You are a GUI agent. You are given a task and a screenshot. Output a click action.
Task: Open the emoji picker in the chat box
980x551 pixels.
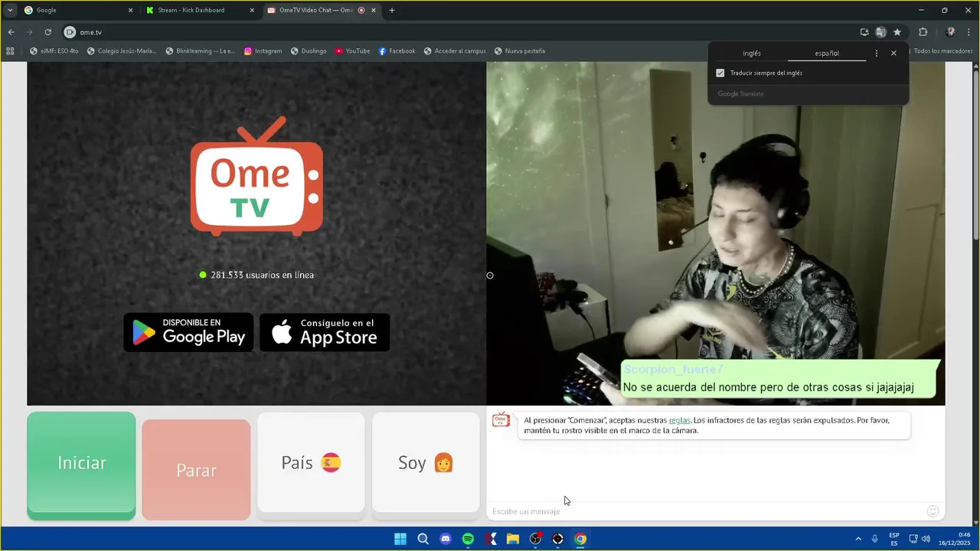[933, 511]
